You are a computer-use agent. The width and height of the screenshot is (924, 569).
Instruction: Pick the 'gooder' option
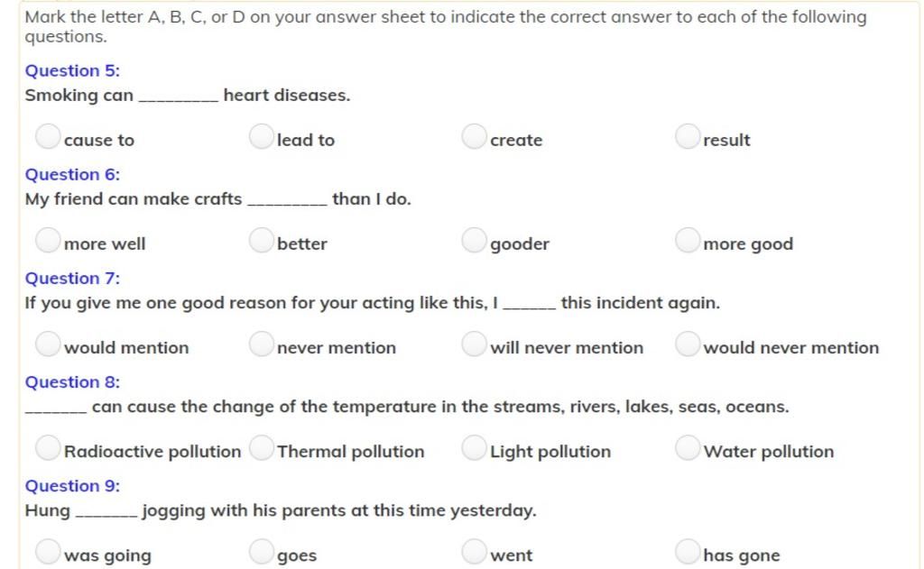click(474, 241)
